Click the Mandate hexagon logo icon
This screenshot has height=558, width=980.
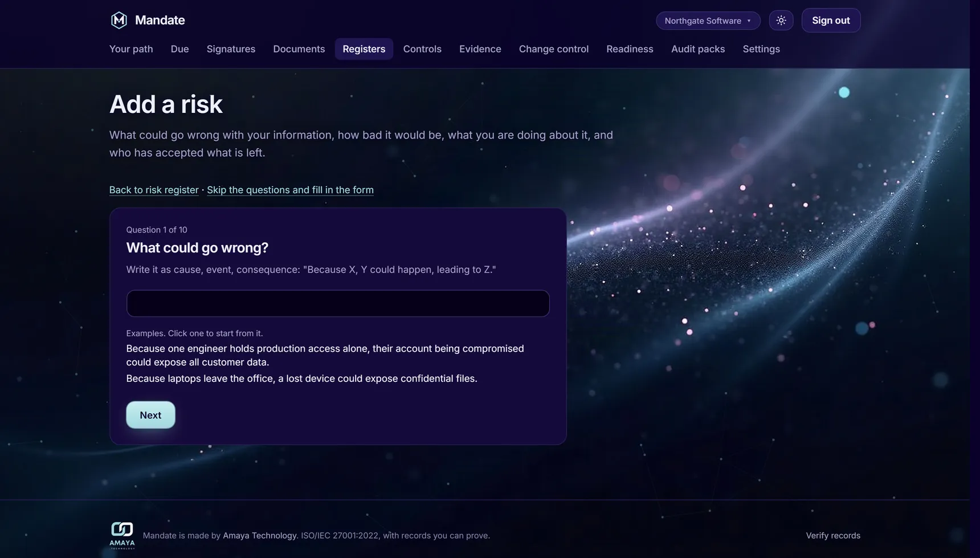point(119,20)
